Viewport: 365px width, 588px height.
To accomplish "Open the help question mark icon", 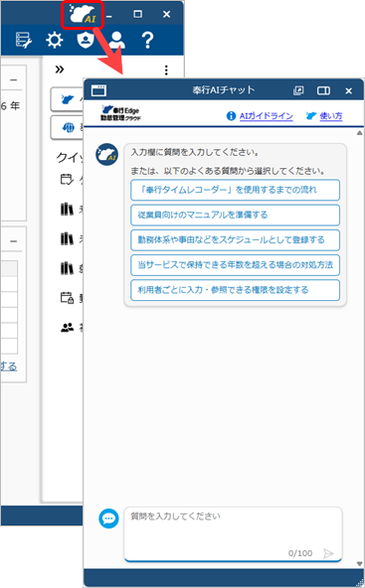I will pyautogui.click(x=147, y=40).
